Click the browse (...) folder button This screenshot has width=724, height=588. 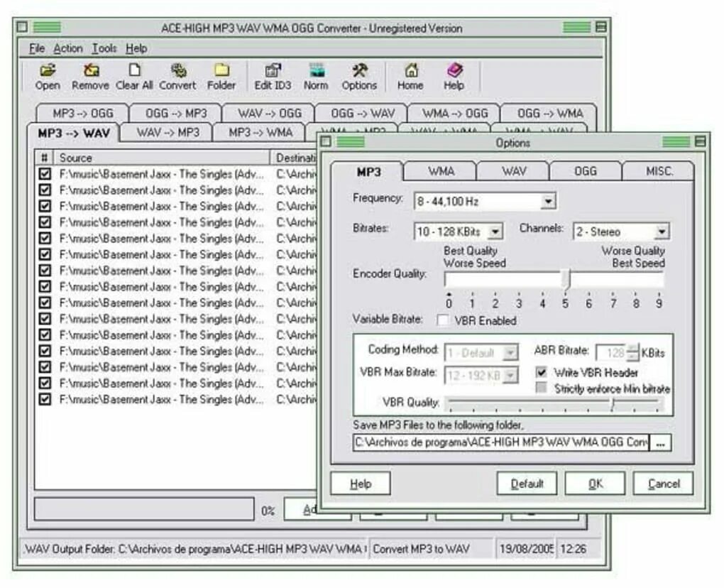click(x=660, y=442)
